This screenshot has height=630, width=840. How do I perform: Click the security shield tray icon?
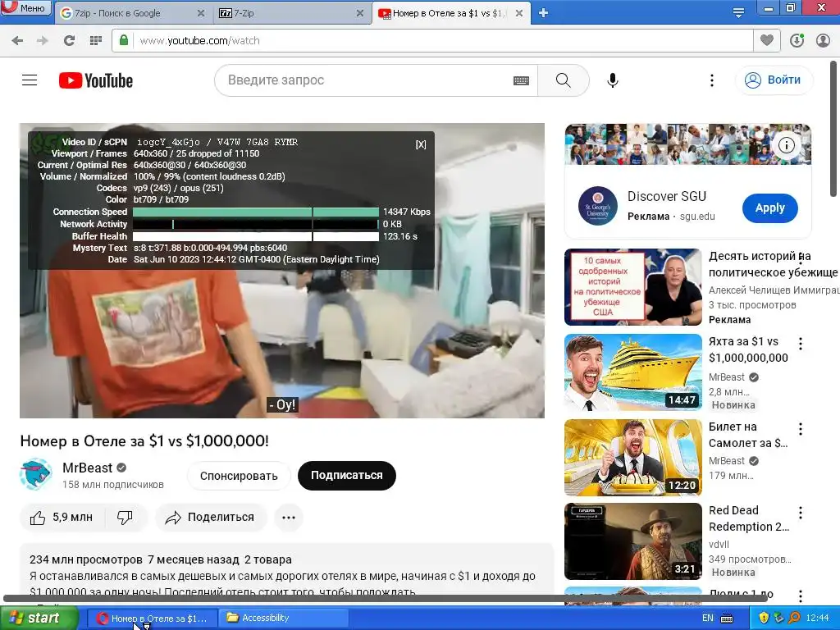coord(764,619)
